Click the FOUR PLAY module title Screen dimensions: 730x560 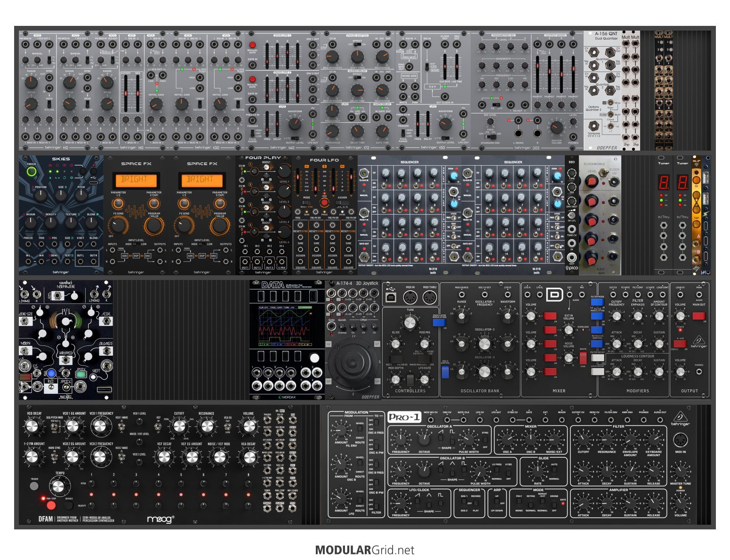[x=263, y=157]
